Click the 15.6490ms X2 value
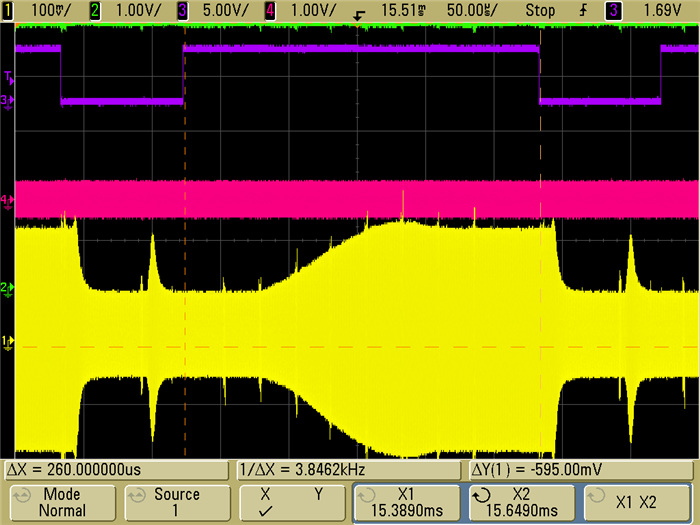 (x=521, y=511)
